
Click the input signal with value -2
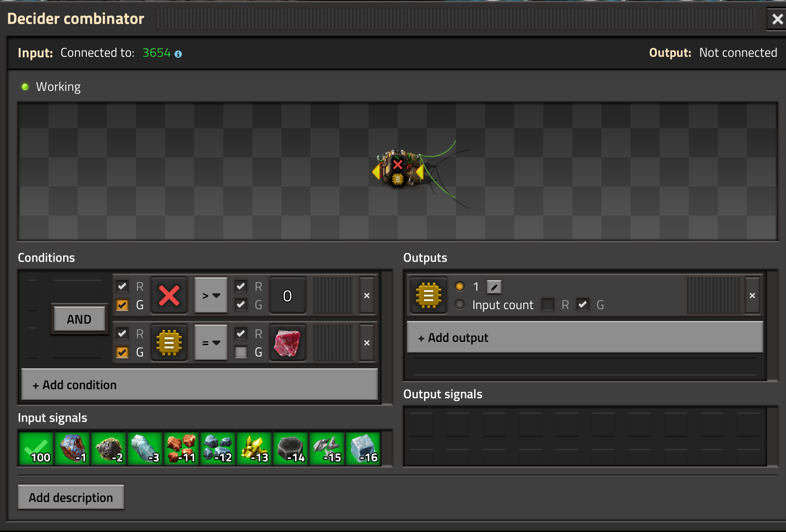(x=109, y=449)
